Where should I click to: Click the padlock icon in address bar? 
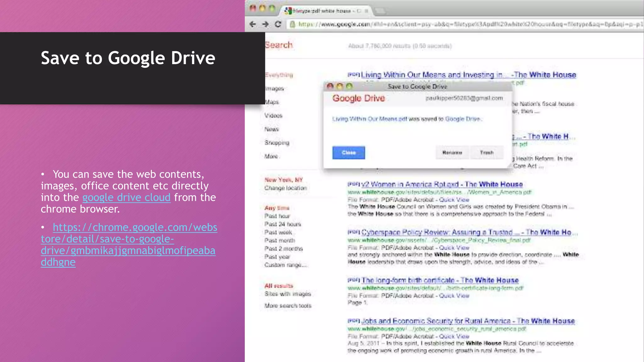point(292,24)
